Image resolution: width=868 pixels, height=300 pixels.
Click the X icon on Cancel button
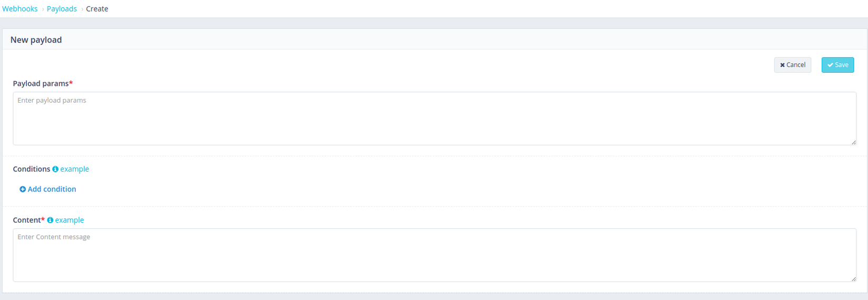(782, 65)
